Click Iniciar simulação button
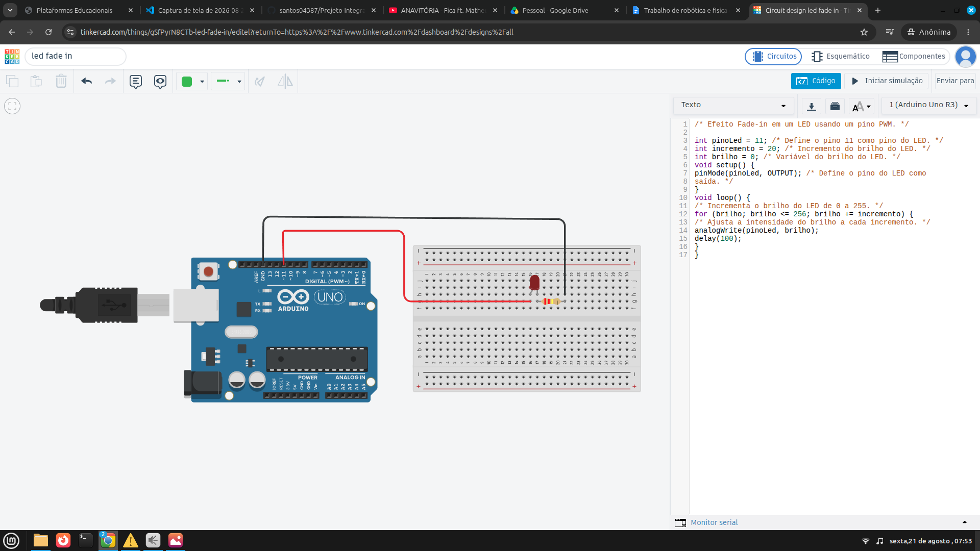The height and width of the screenshot is (551, 980). pos(887,81)
